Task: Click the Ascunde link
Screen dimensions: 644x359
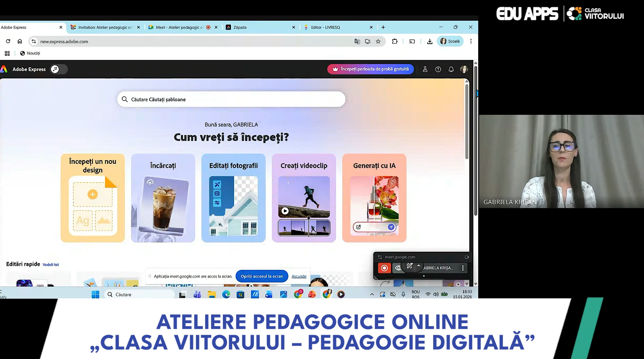Action: 299,276
